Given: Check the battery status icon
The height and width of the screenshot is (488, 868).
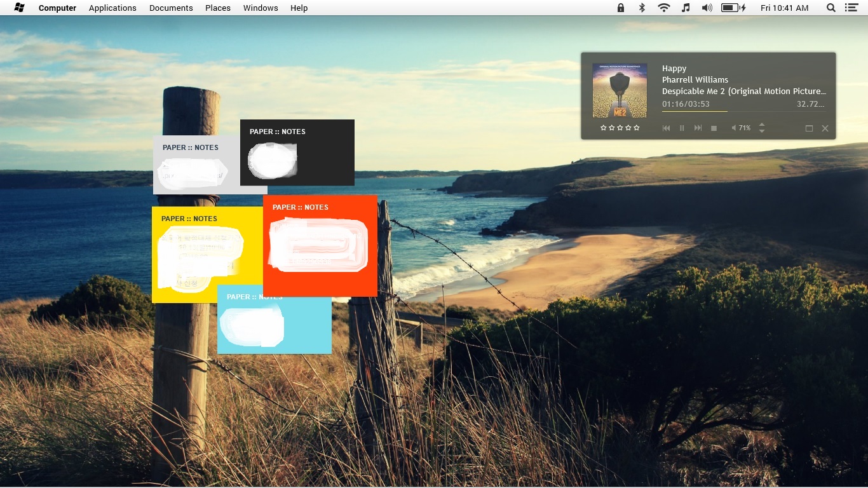Looking at the screenshot, I should coord(733,8).
